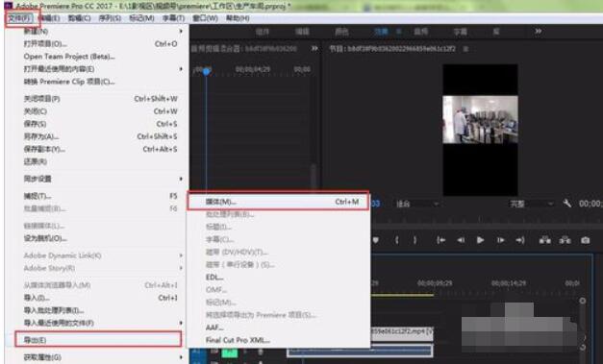Image resolution: width=603 pixels, height=364 pixels.
Task: Click the Step Forward one frame button
Action: click(x=500, y=240)
